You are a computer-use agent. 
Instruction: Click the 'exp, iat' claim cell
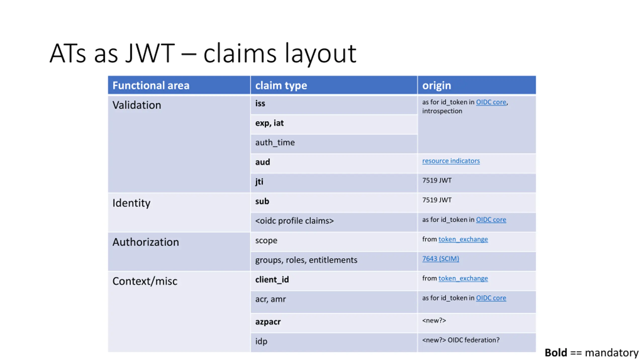(334, 124)
